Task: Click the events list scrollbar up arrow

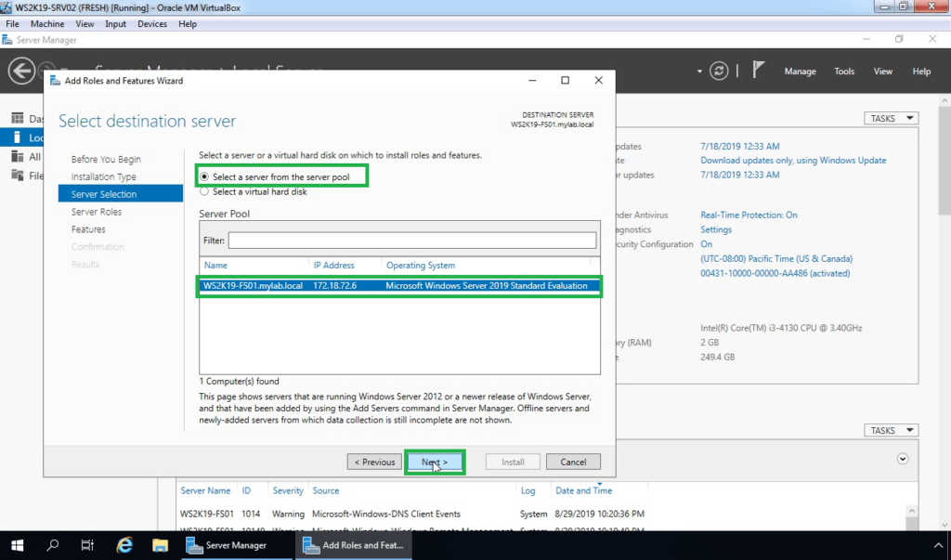Action: coord(912,511)
